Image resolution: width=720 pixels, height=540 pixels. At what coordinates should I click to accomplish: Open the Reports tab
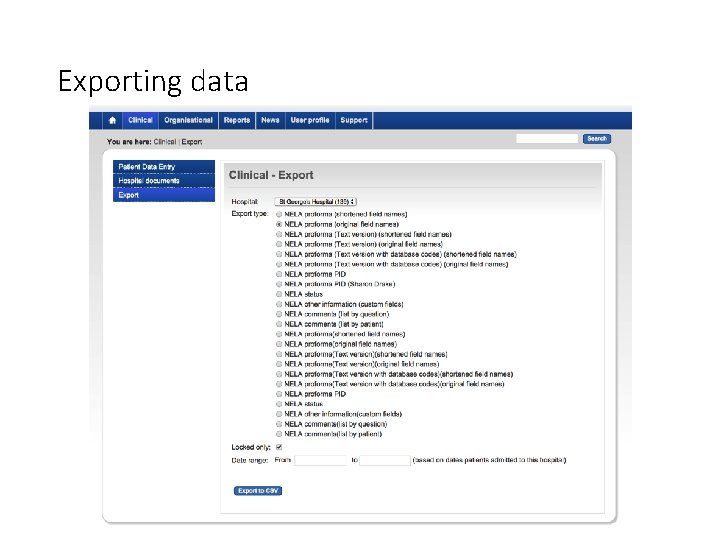click(237, 120)
